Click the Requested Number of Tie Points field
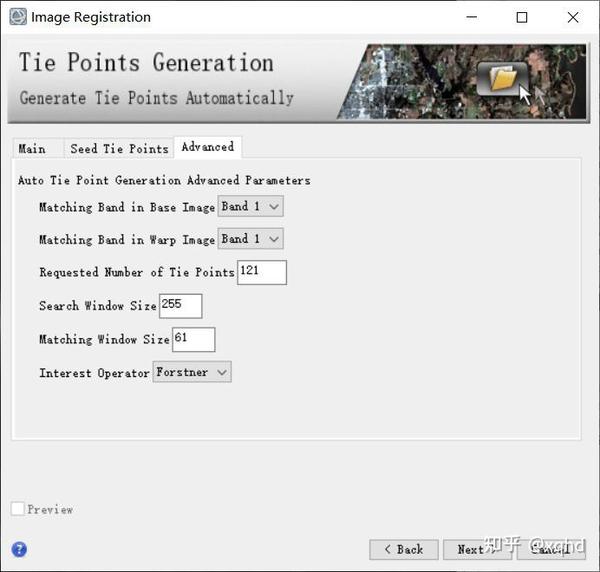The width and height of the screenshot is (600, 572). (262, 272)
